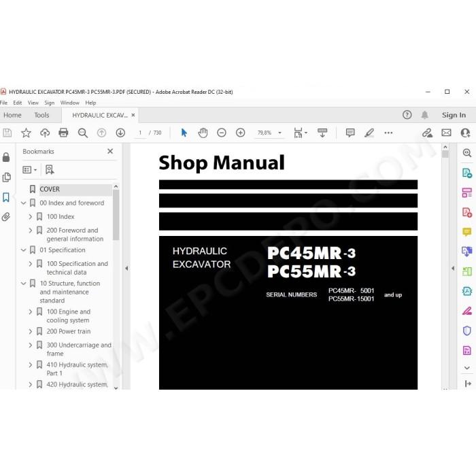
Task: Zoom out with minus icon
Action: [x=222, y=133]
